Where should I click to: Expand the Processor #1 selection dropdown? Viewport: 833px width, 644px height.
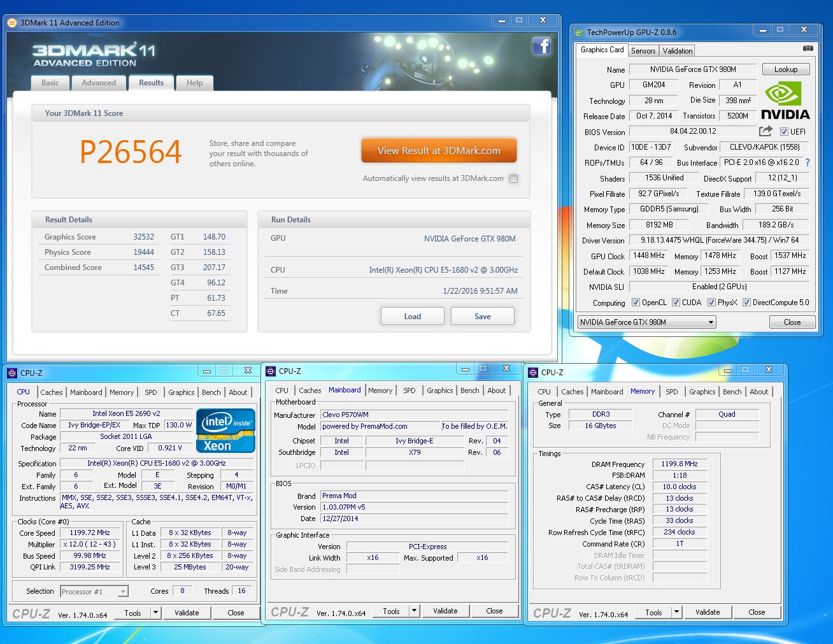coord(123,592)
